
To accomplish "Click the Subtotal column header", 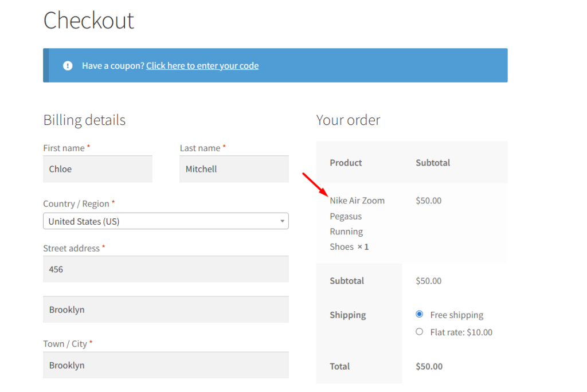I will coord(433,162).
